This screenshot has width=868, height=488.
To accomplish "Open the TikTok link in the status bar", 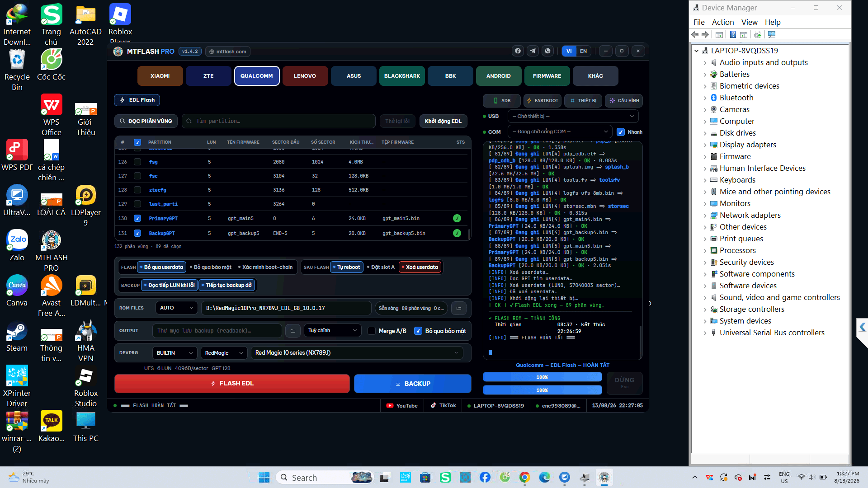I will [443, 406].
